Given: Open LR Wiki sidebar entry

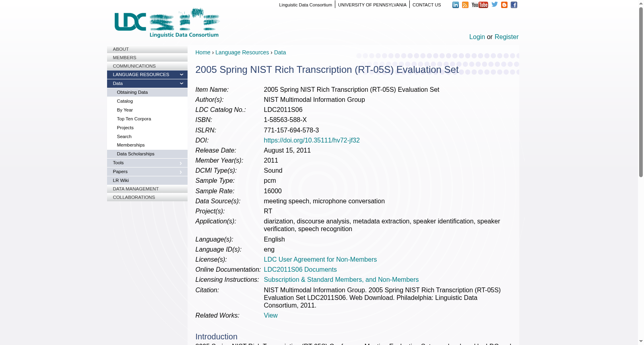Looking at the screenshot, I should 147,180.
